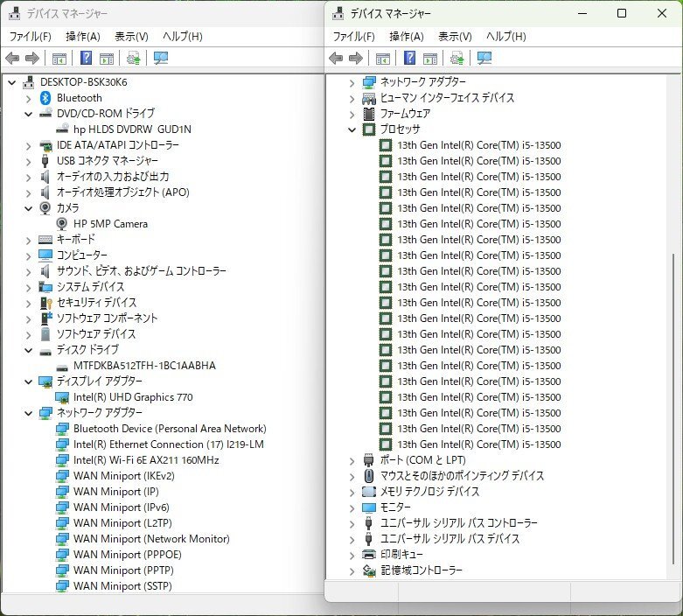Viewport: 683px width, 616px height.
Task: Click the Intel(R) Wi-Fi 6E AX211 160MHz adapter
Action: click(146, 460)
